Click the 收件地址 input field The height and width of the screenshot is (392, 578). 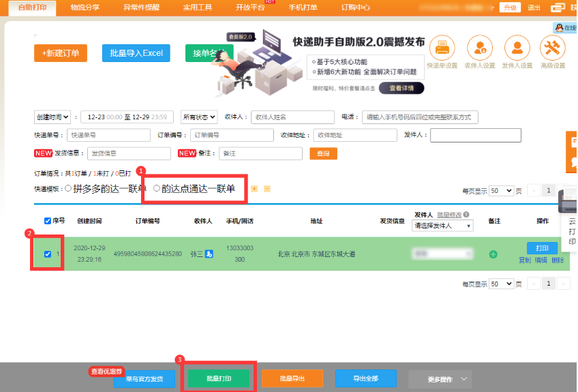[355, 135]
